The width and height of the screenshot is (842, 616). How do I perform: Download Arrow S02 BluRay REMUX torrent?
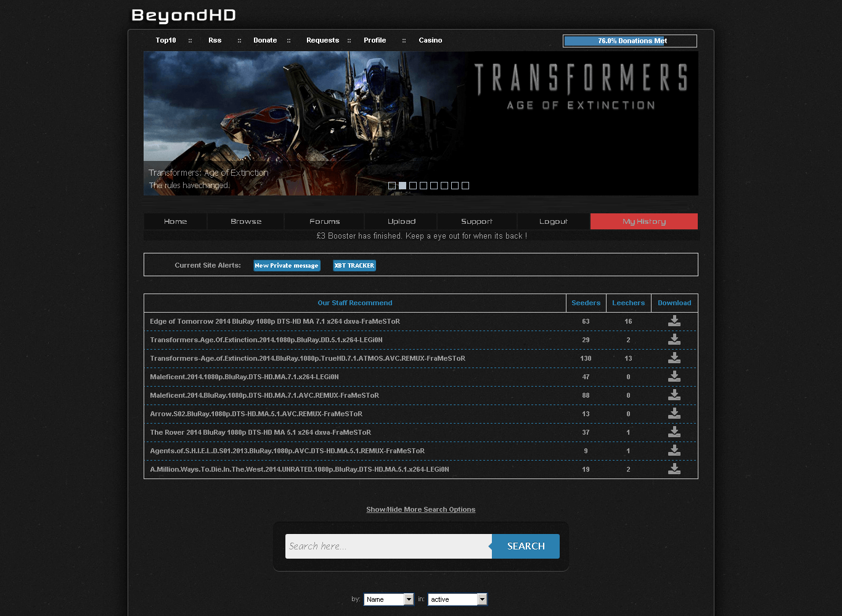pyautogui.click(x=674, y=414)
